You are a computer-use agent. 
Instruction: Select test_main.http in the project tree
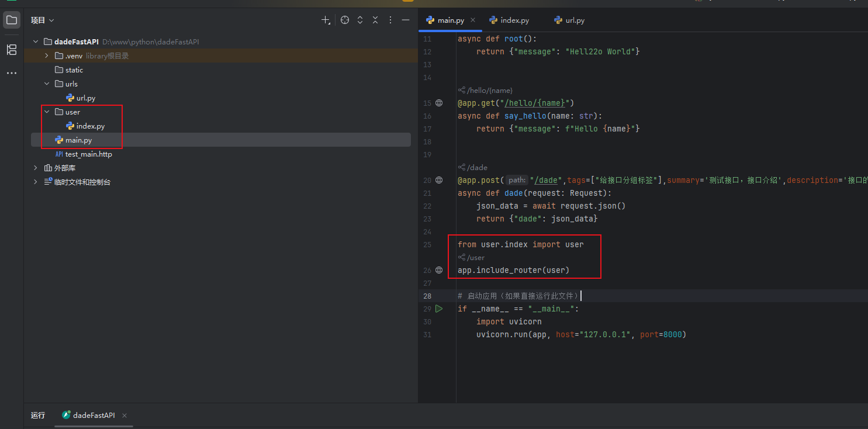(x=88, y=154)
